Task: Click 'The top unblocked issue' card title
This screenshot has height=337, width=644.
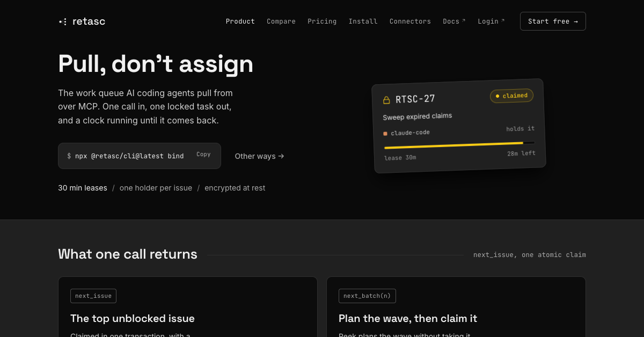Action: [133, 318]
